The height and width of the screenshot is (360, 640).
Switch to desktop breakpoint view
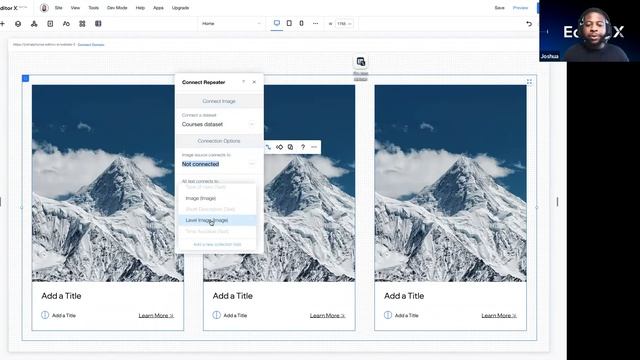[x=277, y=23]
